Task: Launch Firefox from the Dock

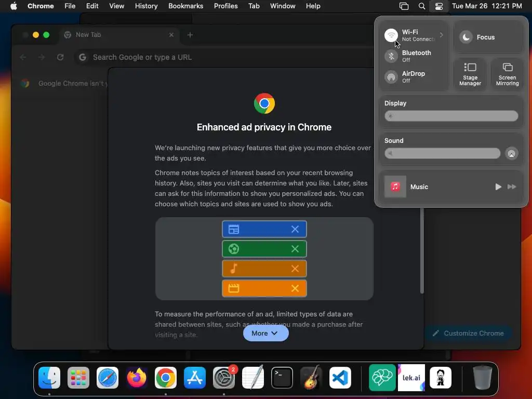Action: 137,378
